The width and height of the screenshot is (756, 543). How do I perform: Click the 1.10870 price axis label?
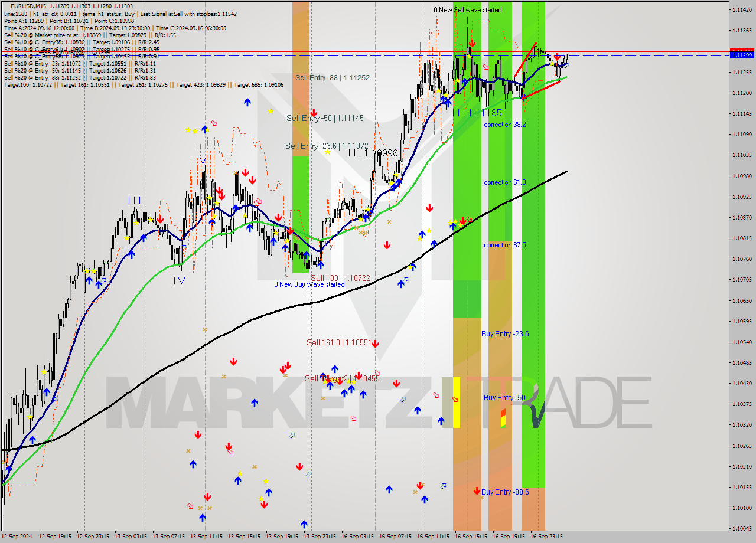(742, 217)
